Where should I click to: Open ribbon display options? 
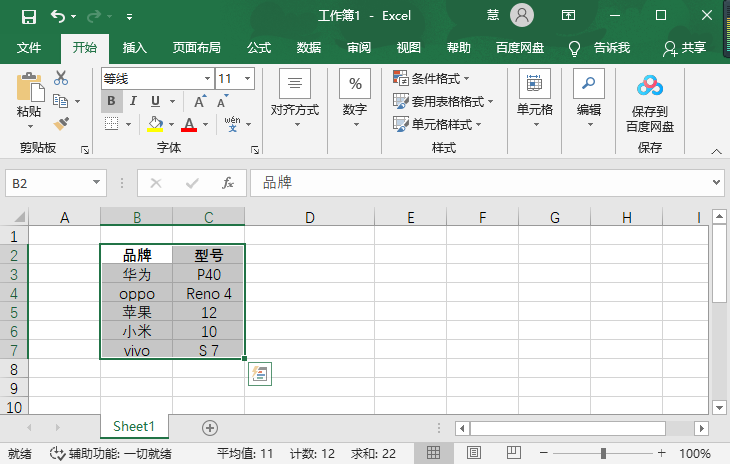tap(568, 15)
